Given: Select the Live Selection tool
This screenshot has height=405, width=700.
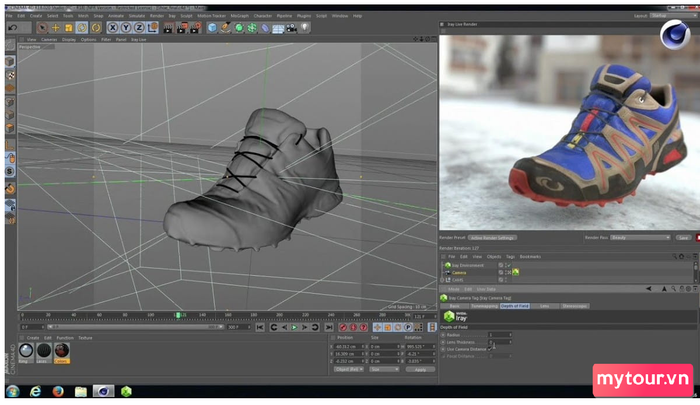Looking at the screenshot, I should coord(42,28).
